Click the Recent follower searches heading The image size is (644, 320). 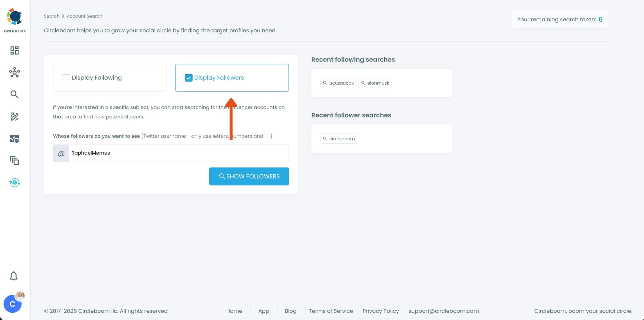coord(351,115)
